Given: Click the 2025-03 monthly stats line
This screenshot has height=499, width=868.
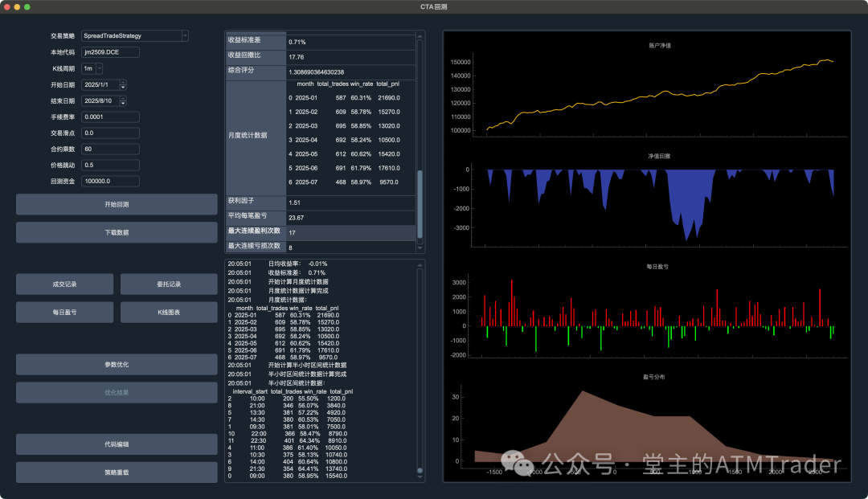Looking at the screenshot, I should point(344,125).
